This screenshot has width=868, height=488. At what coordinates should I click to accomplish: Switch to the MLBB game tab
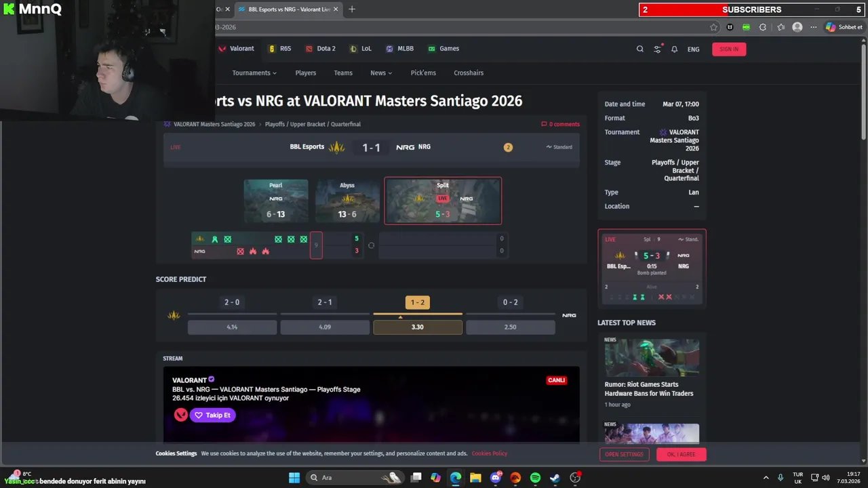(400, 49)
